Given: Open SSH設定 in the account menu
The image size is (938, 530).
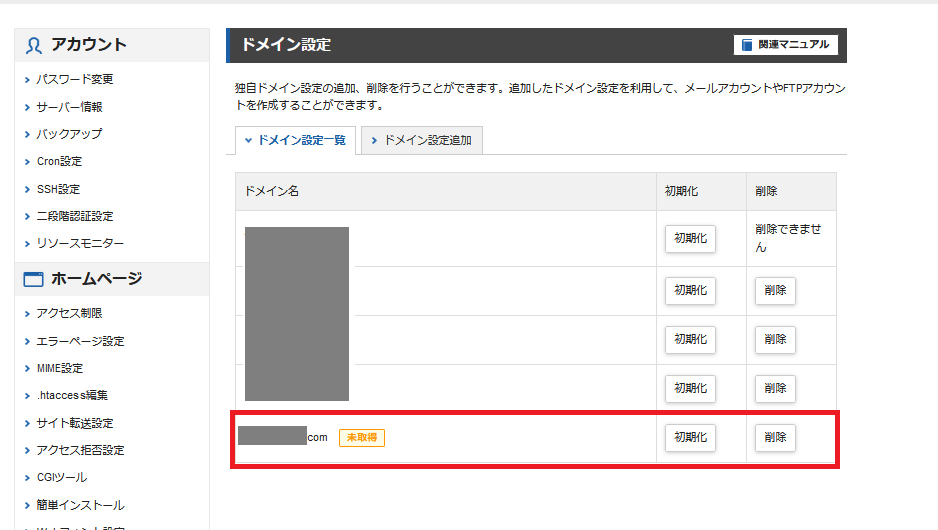Looking at the screenshot, I should coord(58,189).
